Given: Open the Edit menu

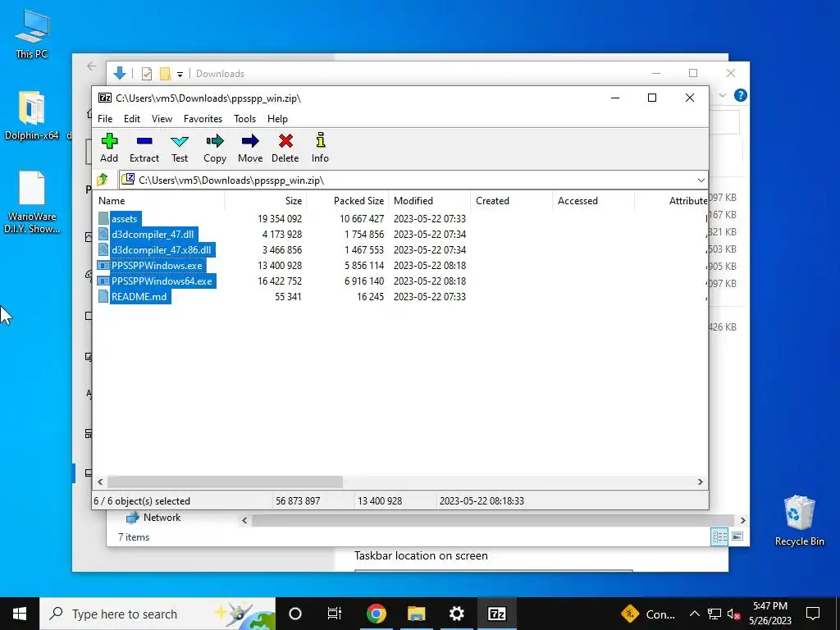Looking at the screenshot, I should coord(132,119).
